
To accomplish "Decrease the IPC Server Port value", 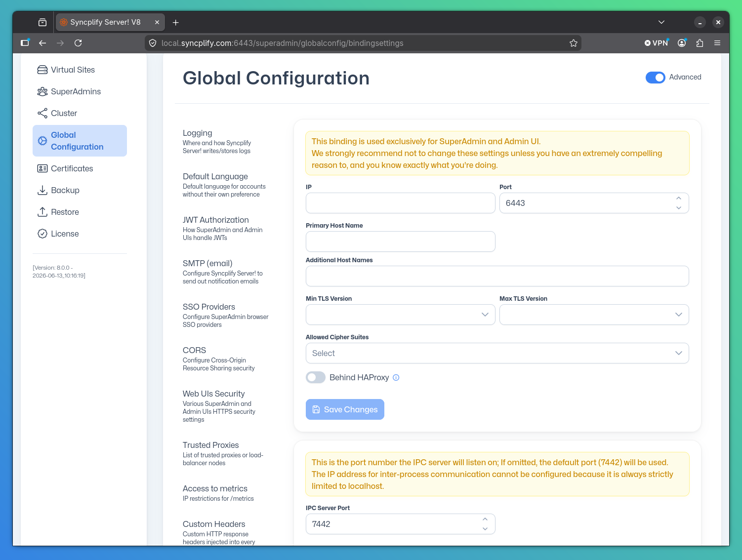I will click(485, 529).
